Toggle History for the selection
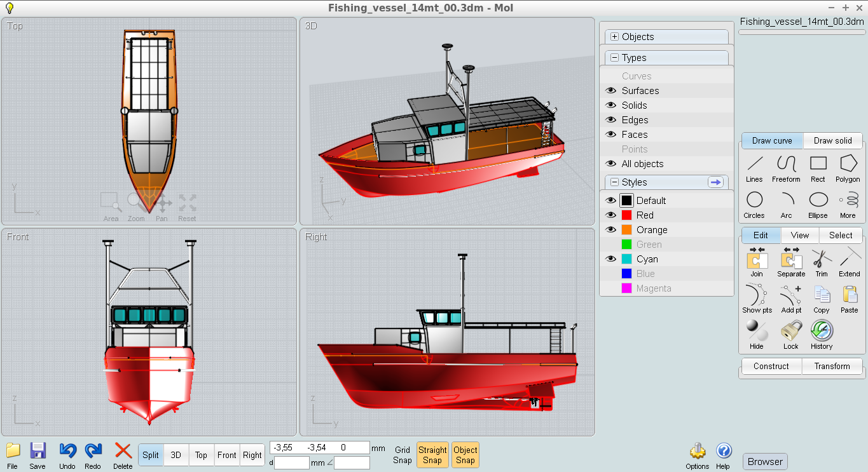Image resolution: width=868 pixels, height=472 pixels. [822, 335]
